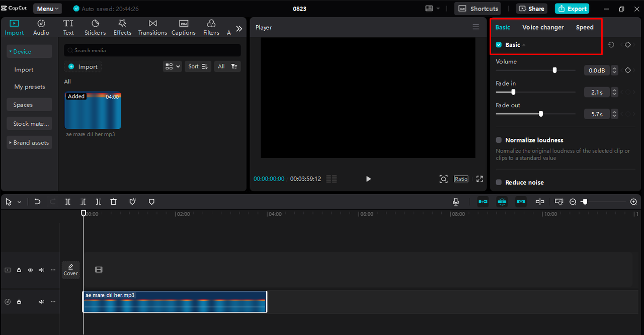The height and width of the screenshot is (335, 644).
Task: Open the Effects panel
Action: coord(122,27)
